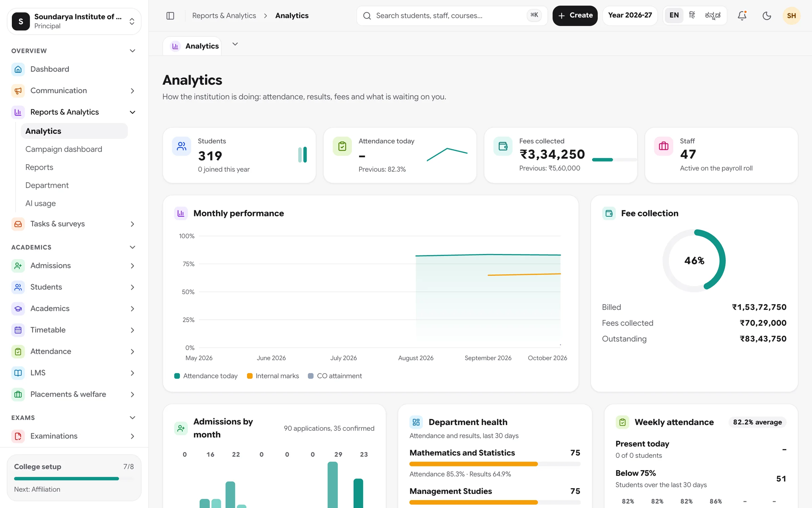Open College setup progress card
The height and width of the screenshot is (508, 812).
tap(74, 478)
